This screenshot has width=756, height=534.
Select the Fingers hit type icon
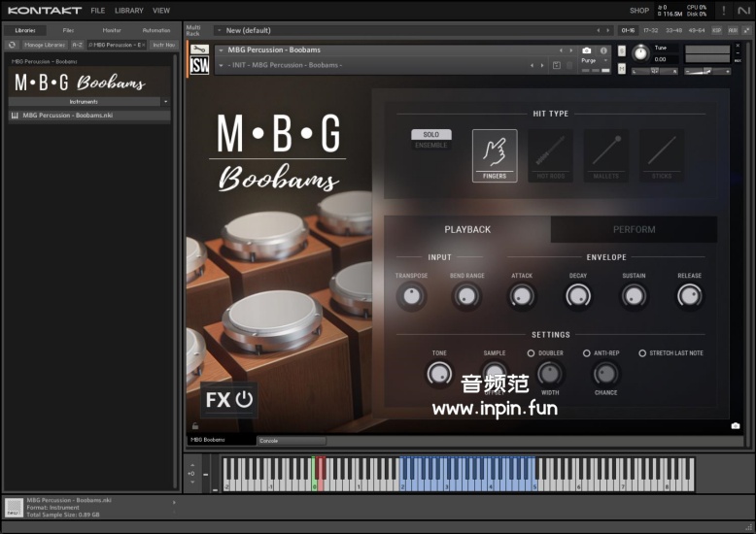click(x=495, y=154)
